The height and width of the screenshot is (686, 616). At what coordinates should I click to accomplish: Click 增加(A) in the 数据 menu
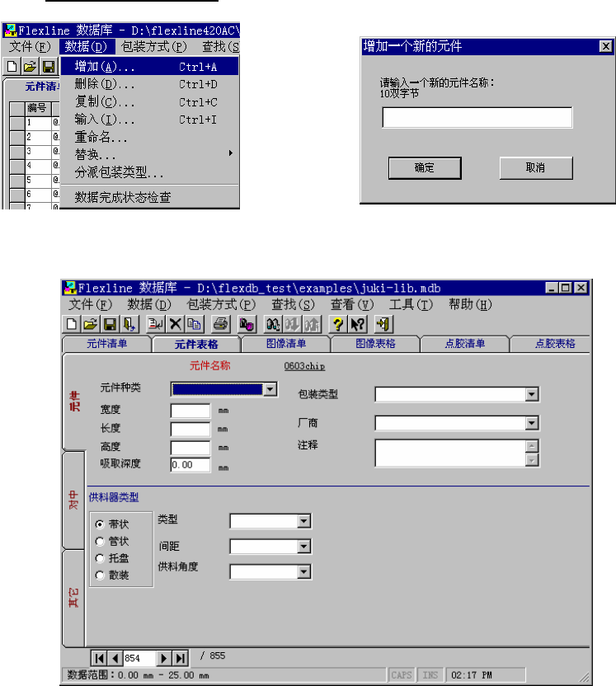click(x=149, y=67)
